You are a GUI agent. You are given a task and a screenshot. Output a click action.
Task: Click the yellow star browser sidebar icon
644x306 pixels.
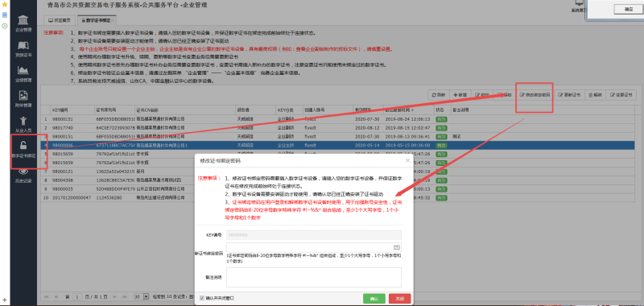pos(5,5)
